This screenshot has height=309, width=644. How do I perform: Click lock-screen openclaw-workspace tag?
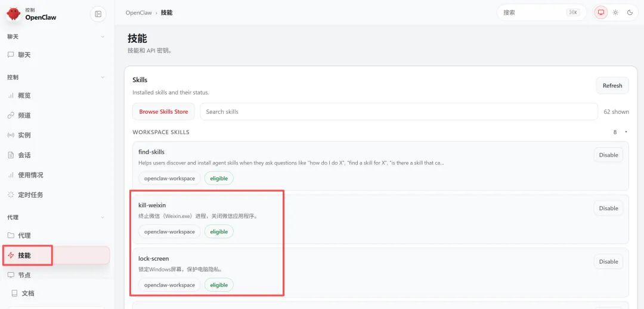[169, 285]
